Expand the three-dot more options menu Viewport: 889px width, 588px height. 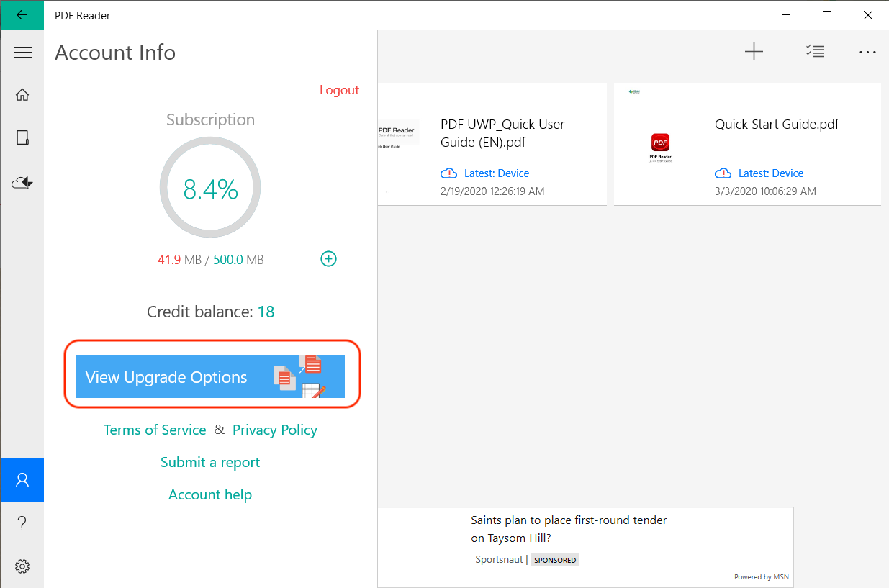click(x=867, y=53)
